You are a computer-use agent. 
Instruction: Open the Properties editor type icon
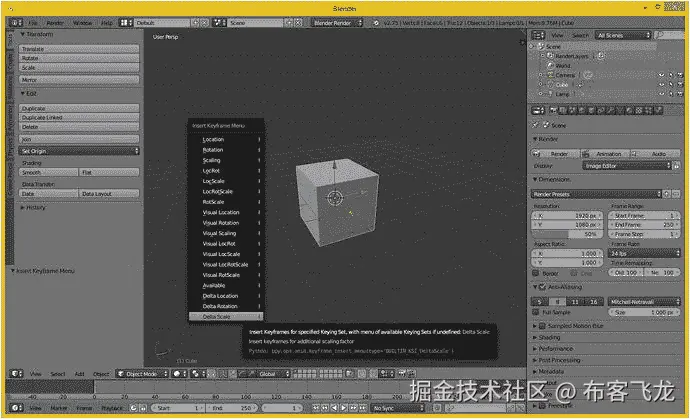point(538,110)
